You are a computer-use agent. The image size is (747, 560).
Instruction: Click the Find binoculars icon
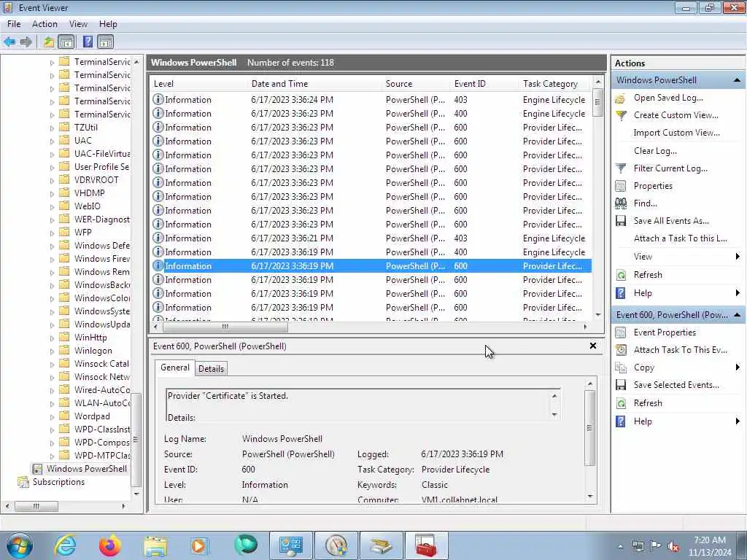click(620, 204)
